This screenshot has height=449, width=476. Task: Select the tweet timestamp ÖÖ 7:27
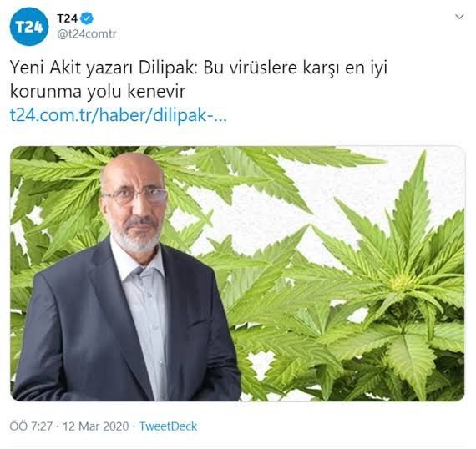[x=31, y=426]
